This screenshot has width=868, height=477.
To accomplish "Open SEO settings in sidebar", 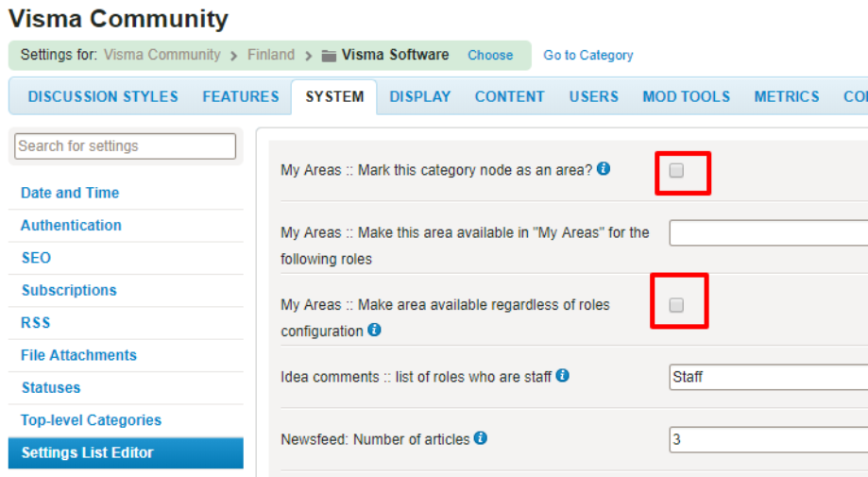I will pos(36,258).
